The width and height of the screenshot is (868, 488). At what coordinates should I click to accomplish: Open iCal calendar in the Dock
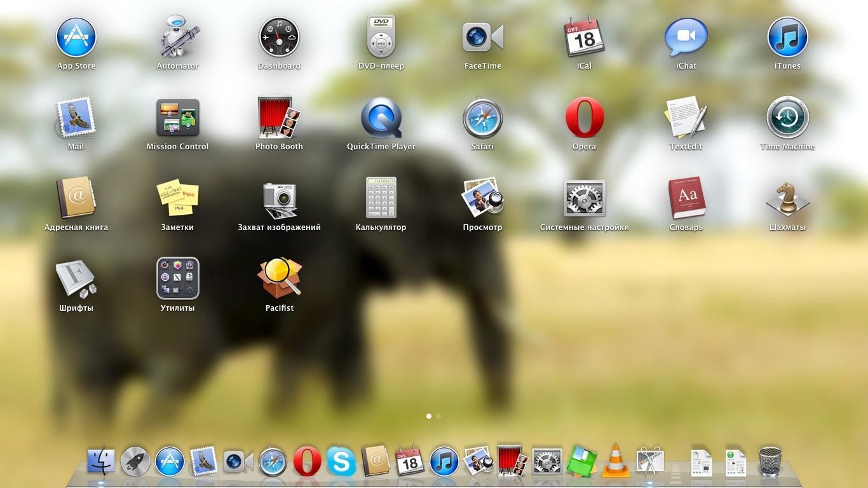(x=410, y=461)
